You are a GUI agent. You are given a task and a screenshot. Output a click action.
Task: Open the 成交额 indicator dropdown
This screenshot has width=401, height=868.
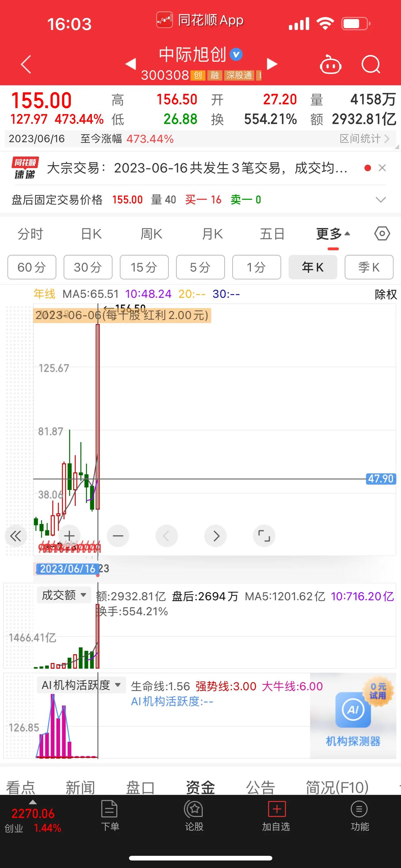64,595
